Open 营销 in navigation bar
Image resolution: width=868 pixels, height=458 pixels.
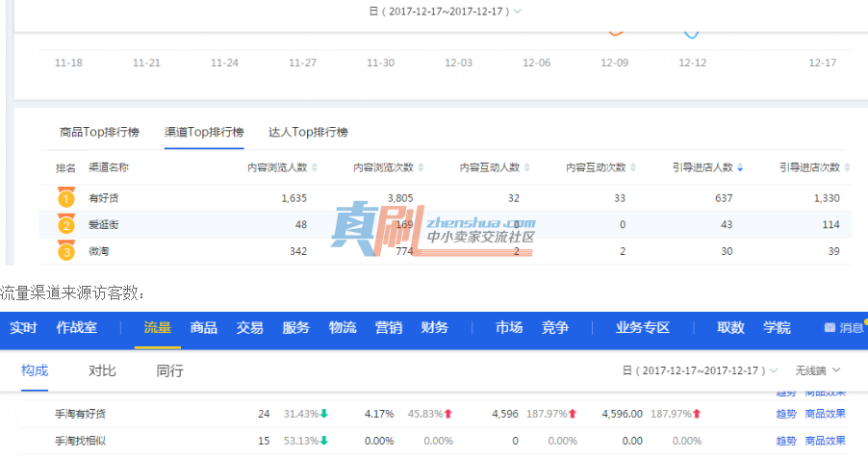(x=388, y=328)
